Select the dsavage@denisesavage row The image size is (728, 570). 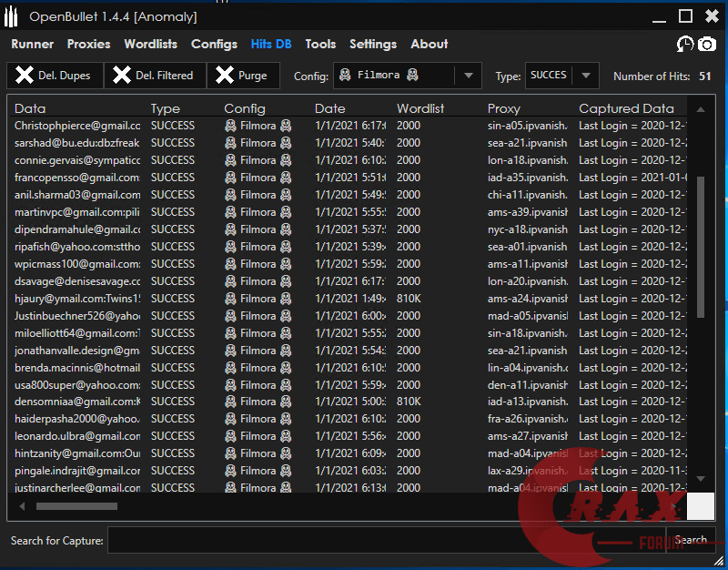click(x=349, y=281)
